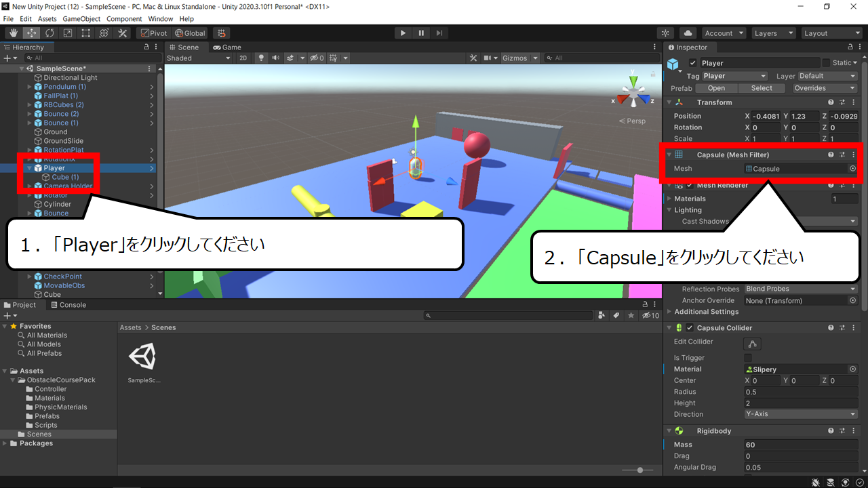
Task: Click the prefab Open button
Action: [716, 88]
